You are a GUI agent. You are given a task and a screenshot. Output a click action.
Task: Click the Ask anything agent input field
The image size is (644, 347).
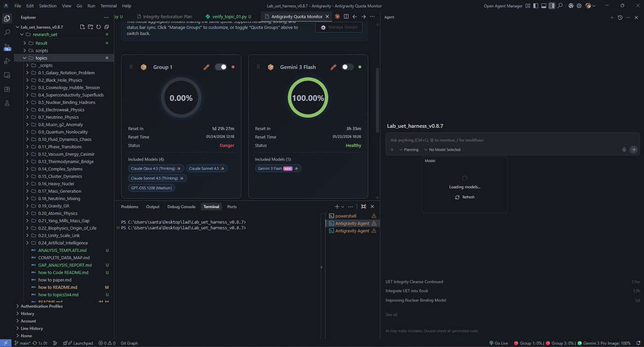click(513, 140)
